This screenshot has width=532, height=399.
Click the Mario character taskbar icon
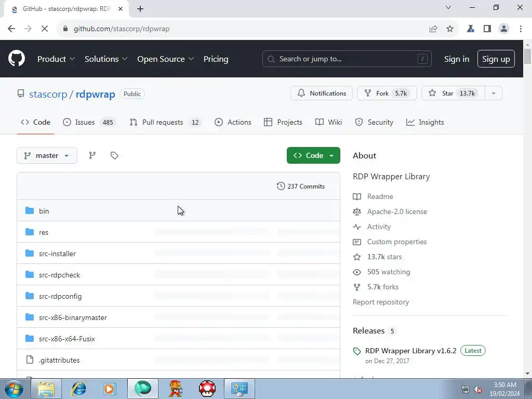click(175, 389)
